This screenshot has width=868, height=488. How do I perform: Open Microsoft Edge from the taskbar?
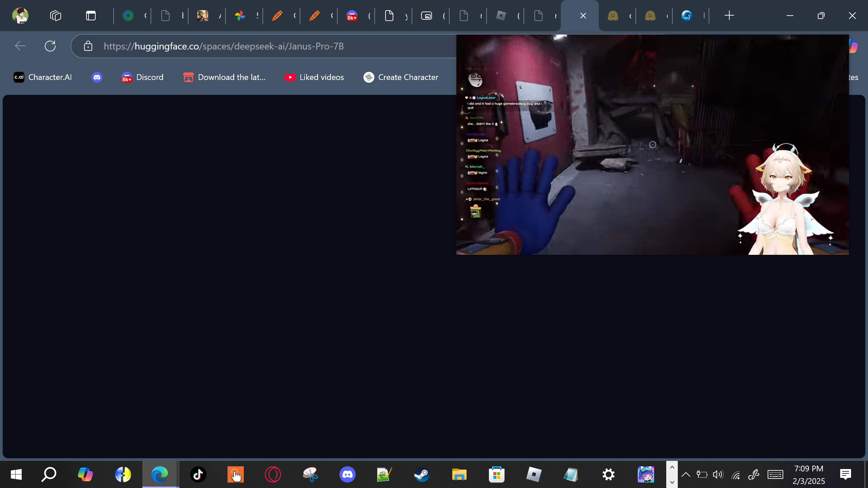pos(160,474)
